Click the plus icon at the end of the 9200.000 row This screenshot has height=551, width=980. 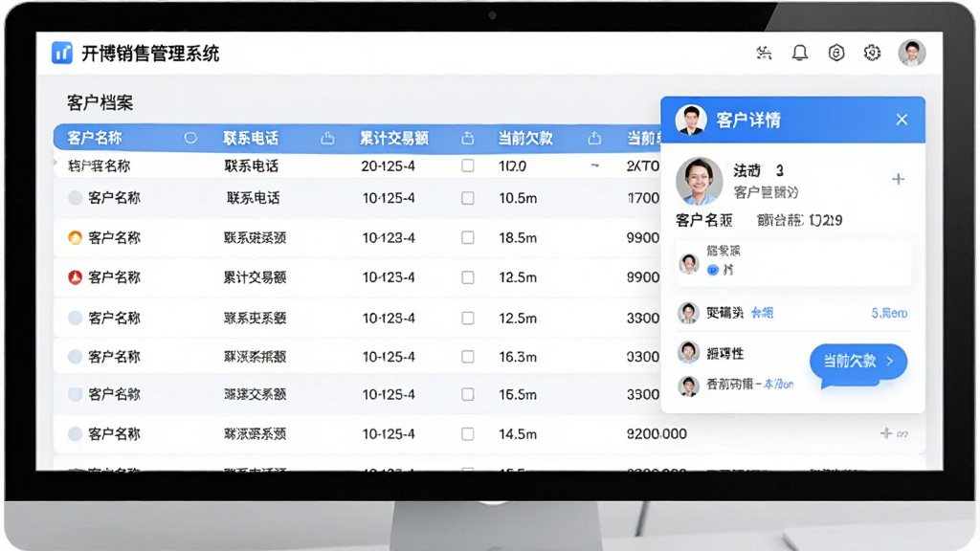[885, 433]
